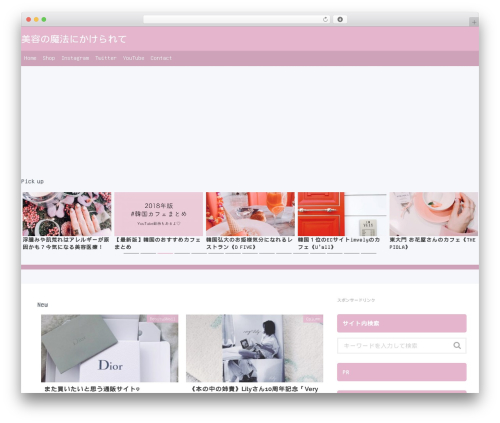Click the THE PIOLA cafe article title
The height and width of the screenshot is (423, 500).
point(432,243)
